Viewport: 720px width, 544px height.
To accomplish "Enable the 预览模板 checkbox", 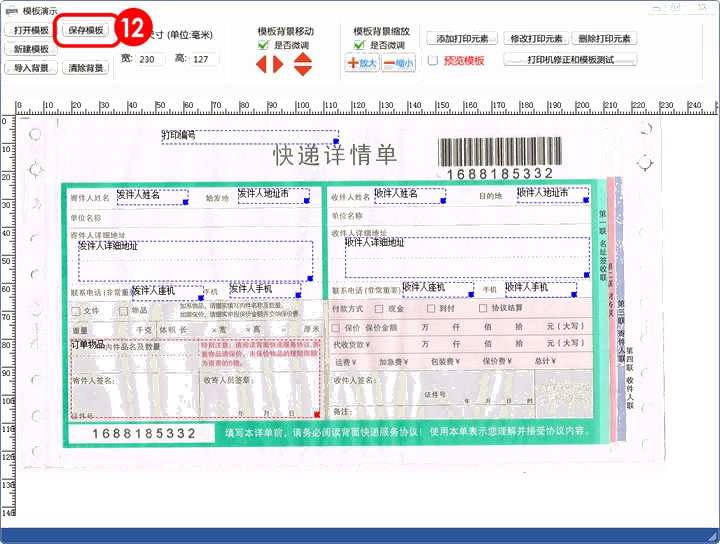I will point(433,61).
